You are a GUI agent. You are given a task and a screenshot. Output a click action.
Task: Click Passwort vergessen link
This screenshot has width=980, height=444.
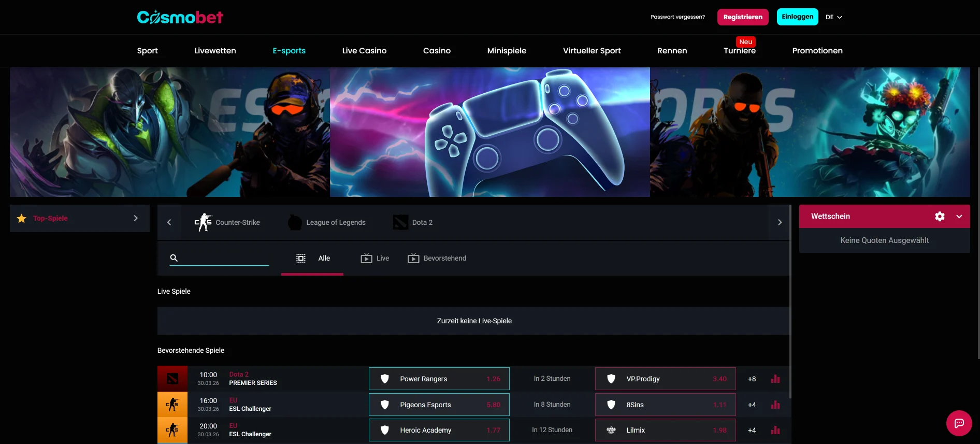click(x=678, y=17)
